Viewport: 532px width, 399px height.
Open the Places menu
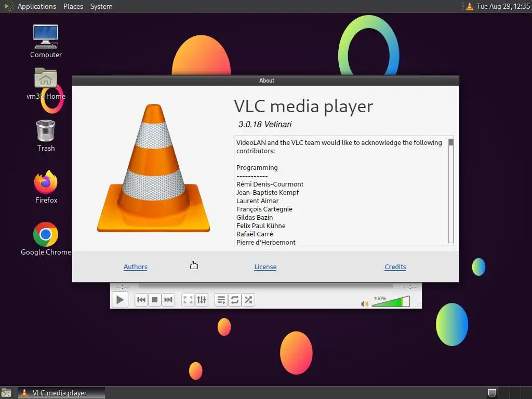tap(73, 6)
